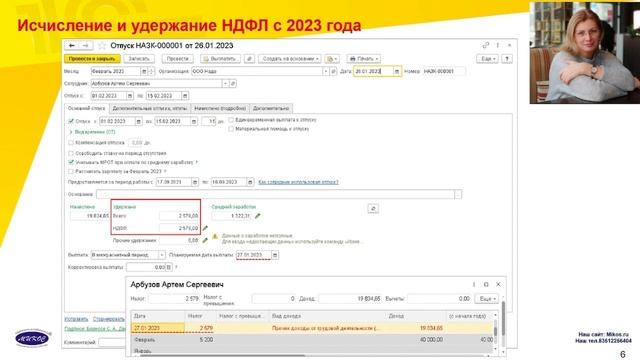Click the recalculate refresh button on the right
Screen dimensions: 640x360
[x=373, y=209]
